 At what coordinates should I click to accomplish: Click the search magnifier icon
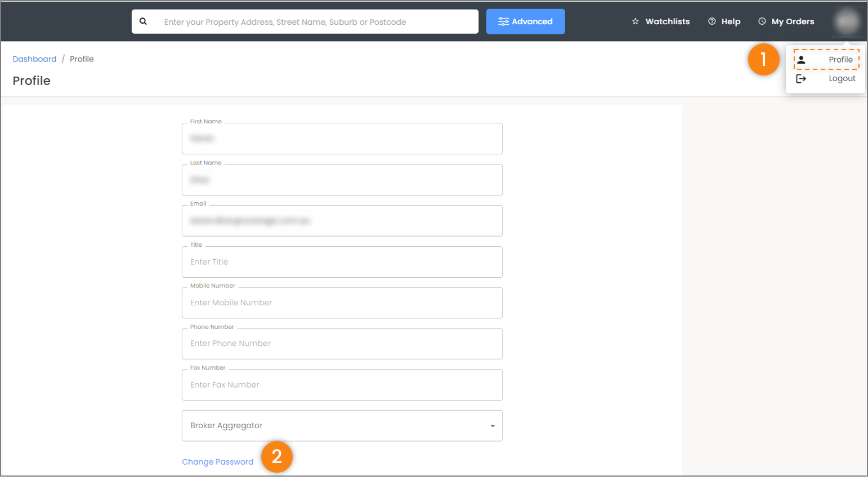pyautogui.click(x=143, y=21)
